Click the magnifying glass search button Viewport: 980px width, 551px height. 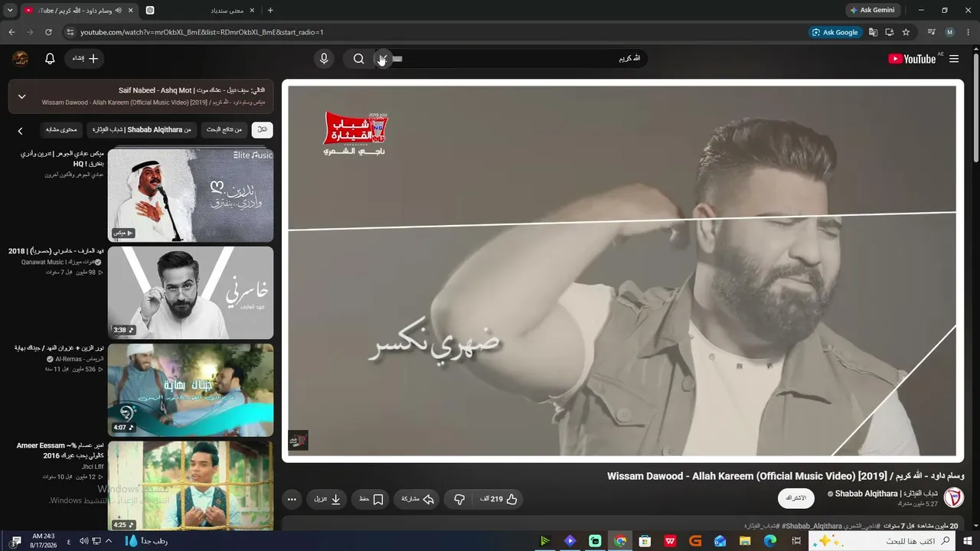(358, 59)
